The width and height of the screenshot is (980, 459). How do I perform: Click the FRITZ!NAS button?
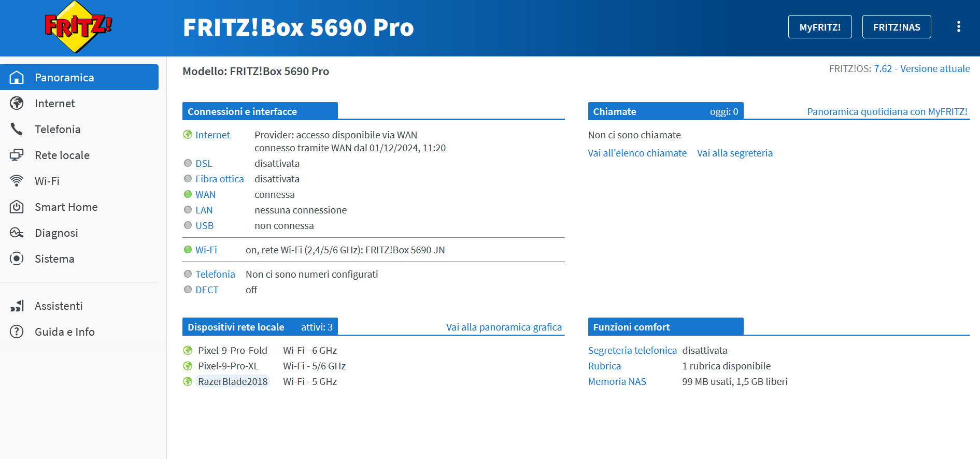(x=897, y=27)
